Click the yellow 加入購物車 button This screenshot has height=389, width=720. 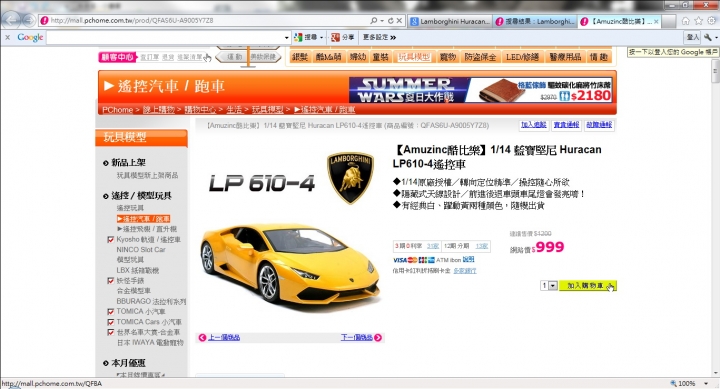[x=588, y=286]
